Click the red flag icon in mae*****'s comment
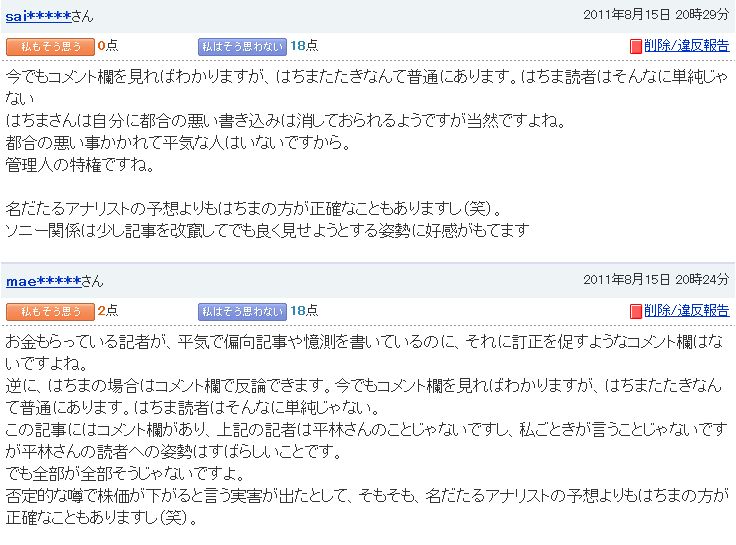736x545 pixels. (636, 311)
